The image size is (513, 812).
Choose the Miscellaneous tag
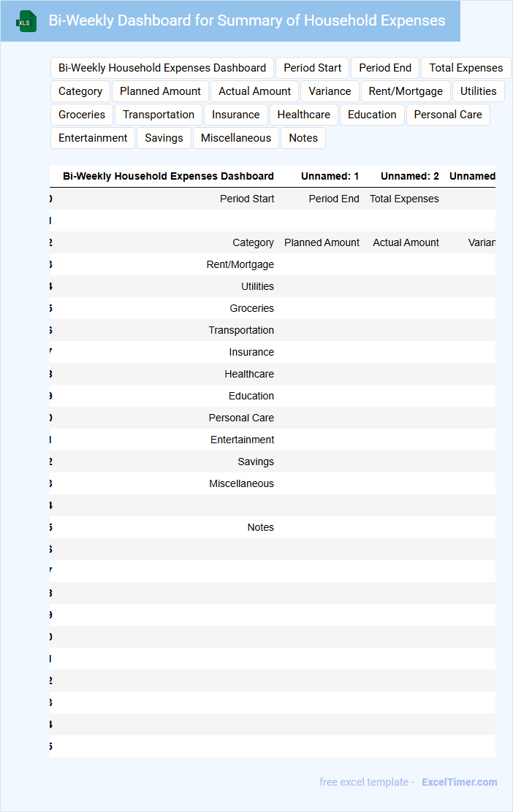click(x=236, y=138)
